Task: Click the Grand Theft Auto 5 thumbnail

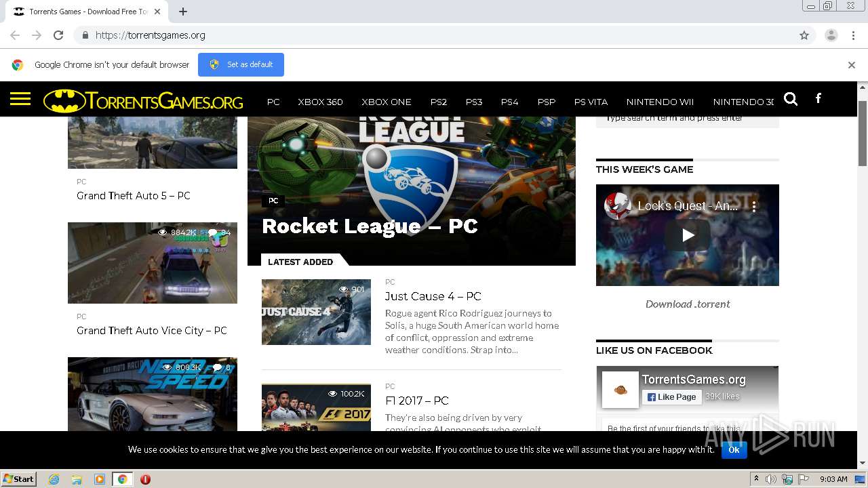Action: click(153, 142)
